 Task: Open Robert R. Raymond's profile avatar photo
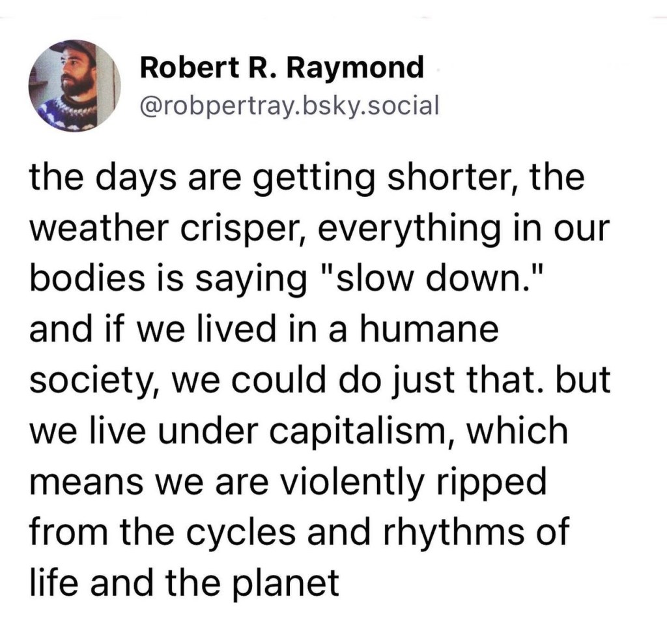[75, 85]
